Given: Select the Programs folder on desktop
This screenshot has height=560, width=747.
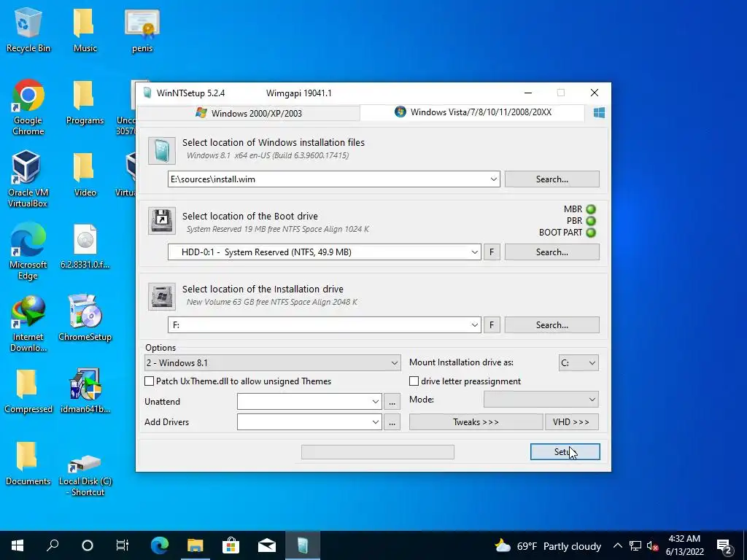Looking at the screenshot, I should pyautogui.click(x=85, y=103).
